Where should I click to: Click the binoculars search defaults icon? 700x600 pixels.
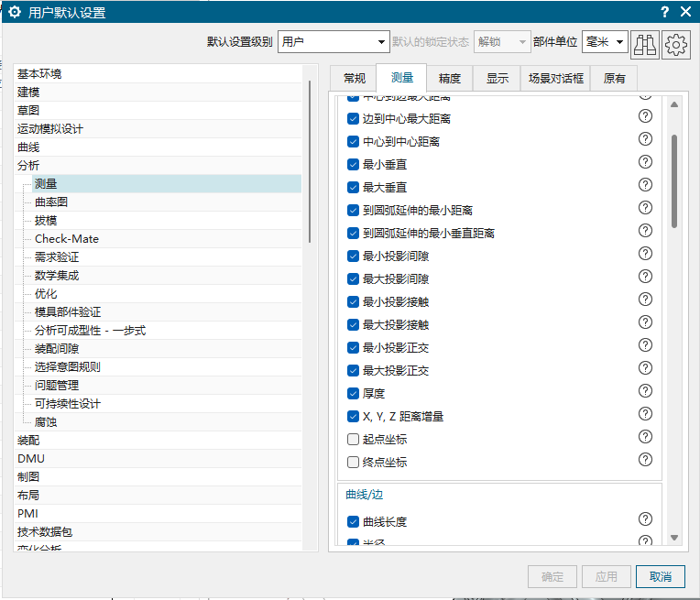[x=645, y=44]
